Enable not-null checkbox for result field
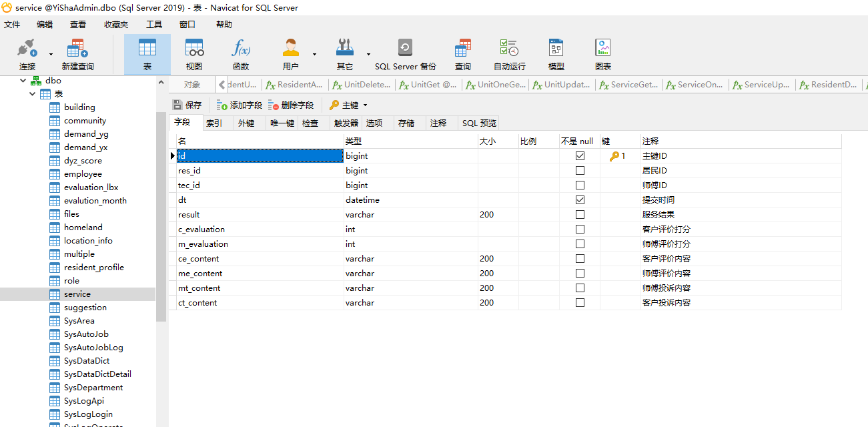 [x=580, y=215]
